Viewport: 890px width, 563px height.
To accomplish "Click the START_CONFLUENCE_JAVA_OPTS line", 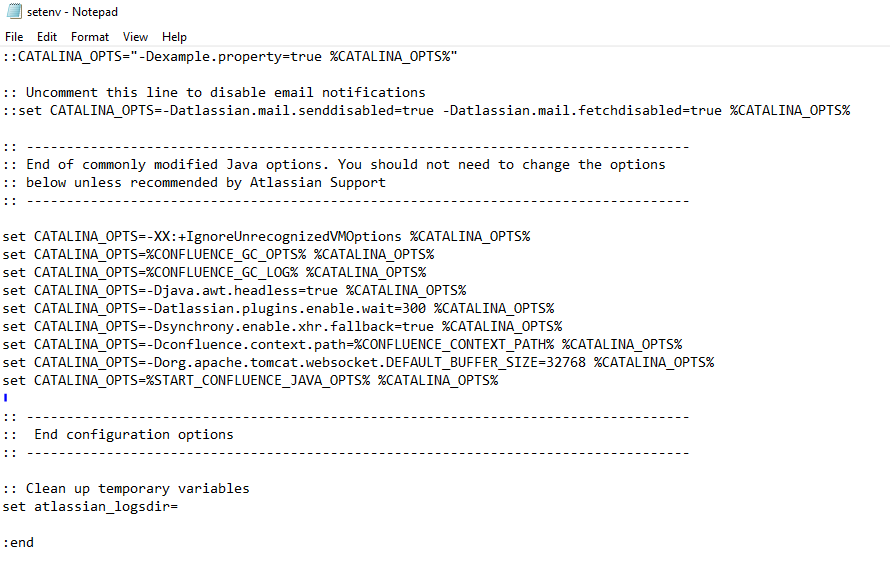I will click(x=250, y=381).
